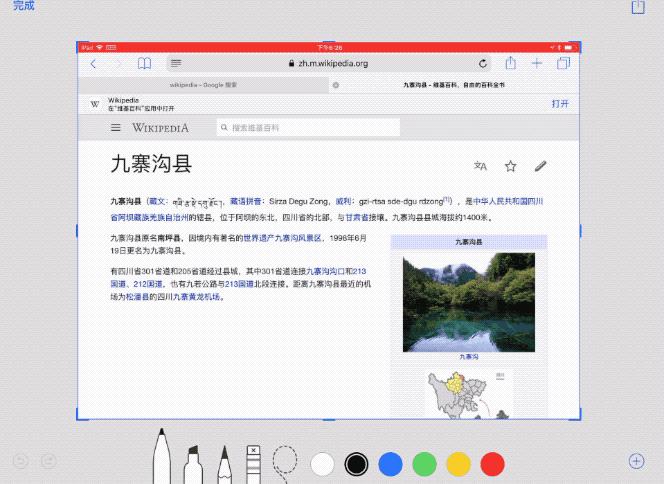
Task: Choose the yellow color swatch
Action: (x=459, y=464)
